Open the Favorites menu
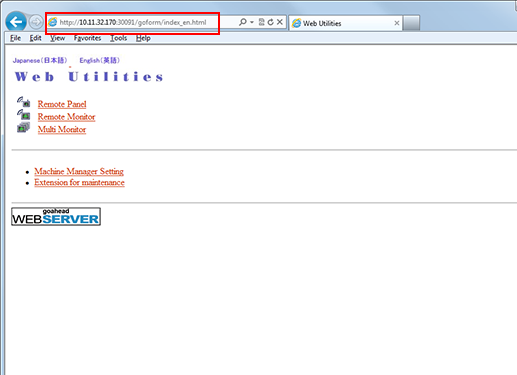The image size is (517, 375). coord(87,38)
